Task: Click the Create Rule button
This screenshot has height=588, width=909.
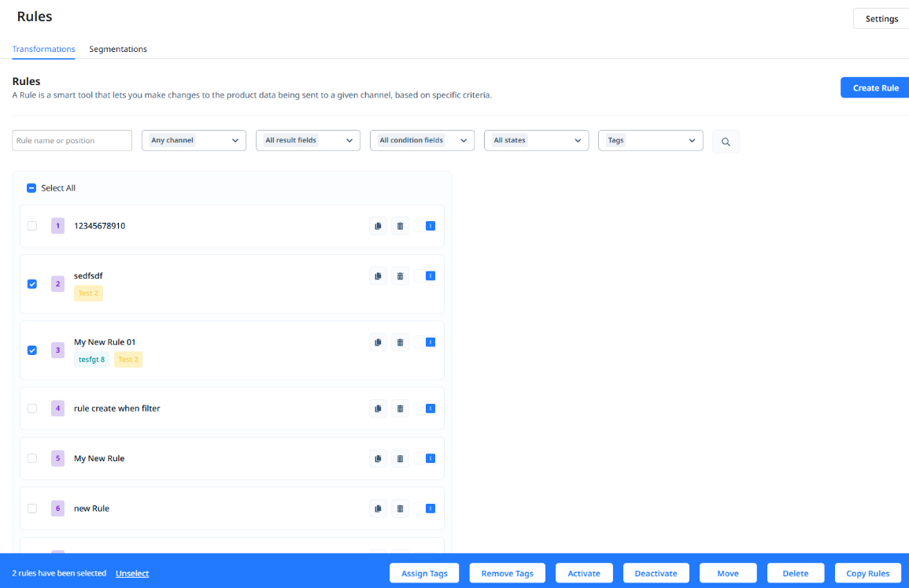Action: point(875,87)
